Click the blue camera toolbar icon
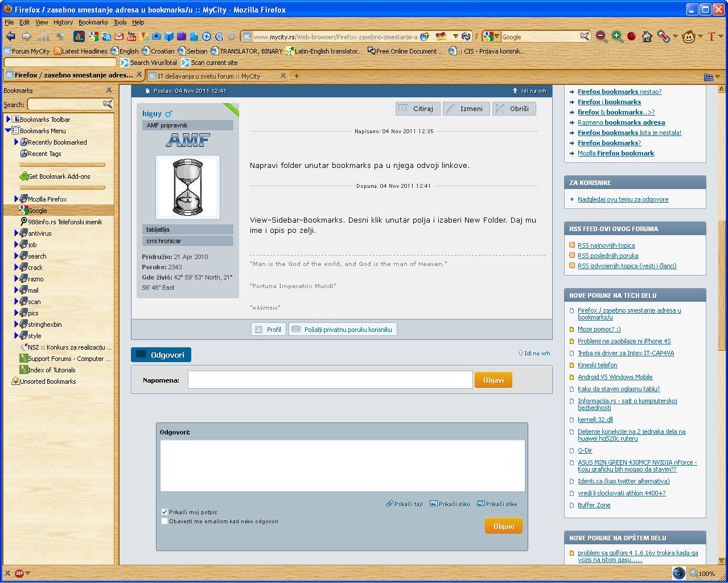Image resolution: width=728 pixels, height=583 pixels. (x=157, y=36)
